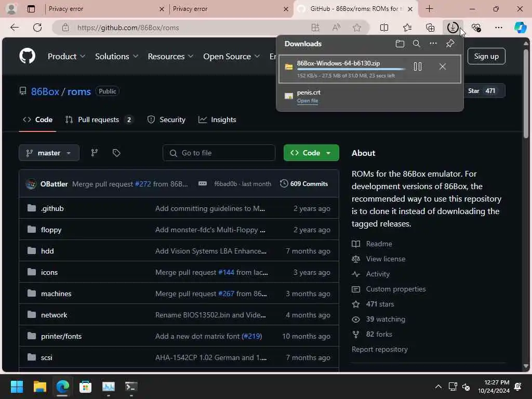Open tab actions menu icon
The height and width of the screenshot is (399, 532).
pyautogui.click(x=31, y=9)
